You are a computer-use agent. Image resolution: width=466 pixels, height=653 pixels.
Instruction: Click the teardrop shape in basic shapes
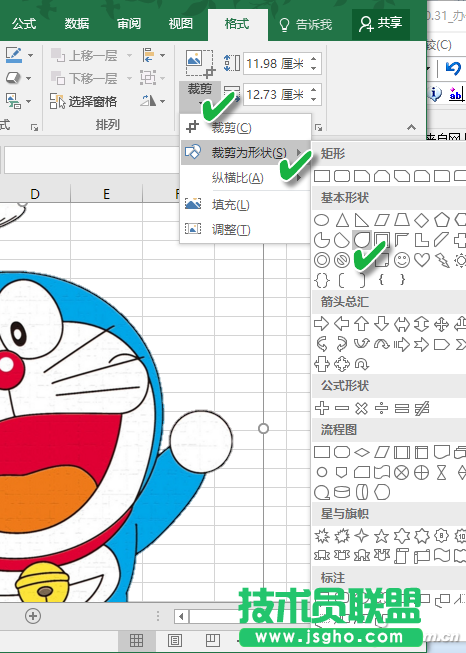click(342, 240)
